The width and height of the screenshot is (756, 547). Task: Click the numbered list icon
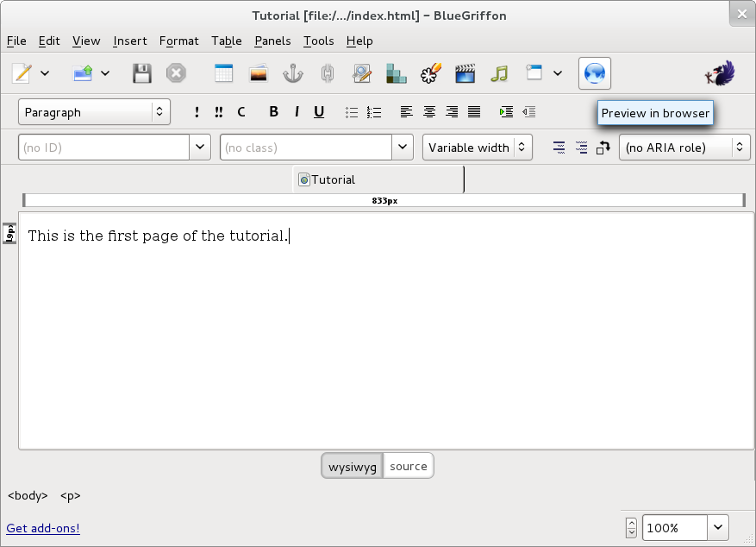click(x=374, y=112)
